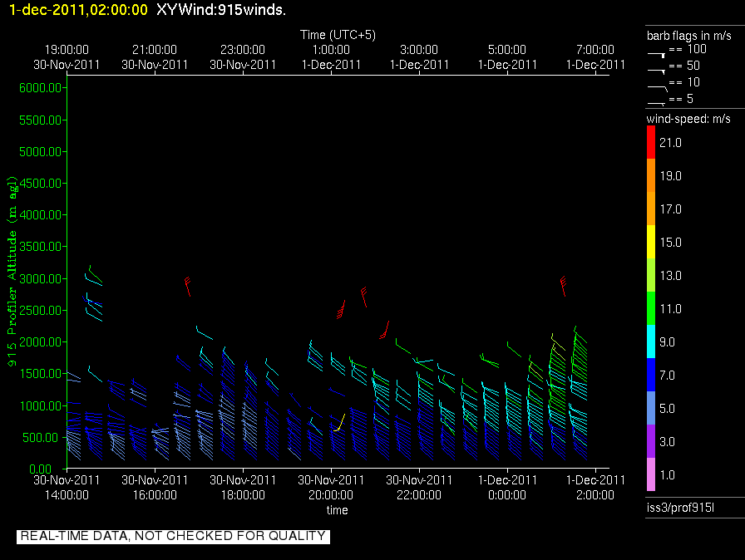The width and height of the screenshot is (745, 560).
Task: Click the 1500.00 altitude tick label
Action: click(41, 374)
